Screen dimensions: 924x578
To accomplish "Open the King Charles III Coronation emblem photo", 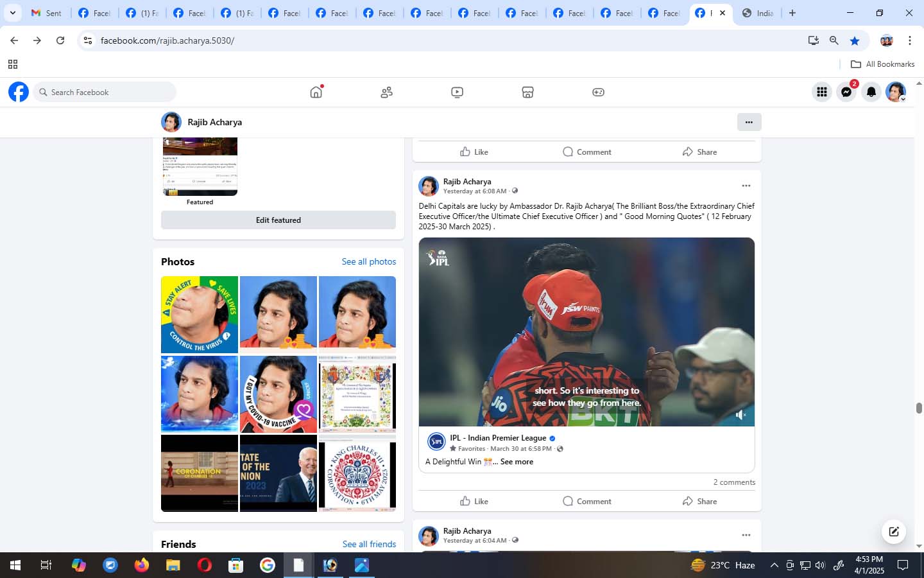I will 357,473.
